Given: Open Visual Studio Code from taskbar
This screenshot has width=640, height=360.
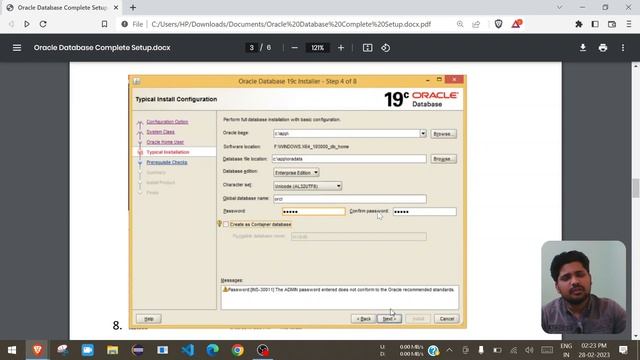Looking at the screenshot, I should [187, 350].
